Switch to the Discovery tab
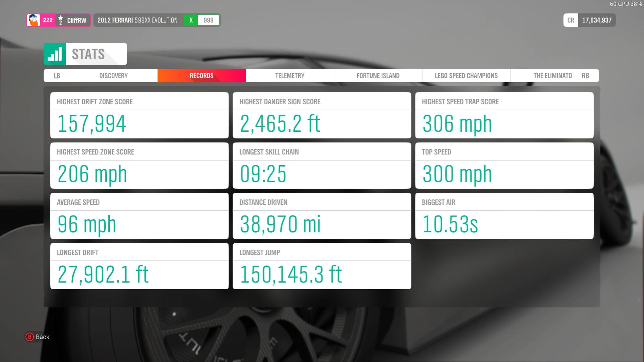Viewport: 644px width, 362px height. pos(113,76)
